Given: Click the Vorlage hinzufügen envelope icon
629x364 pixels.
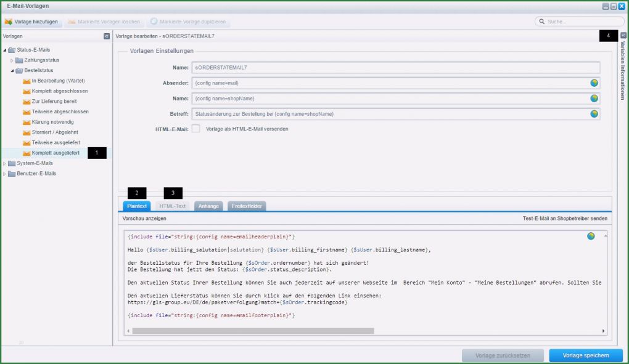Looking at the screenshot, I should click(9, 22).
